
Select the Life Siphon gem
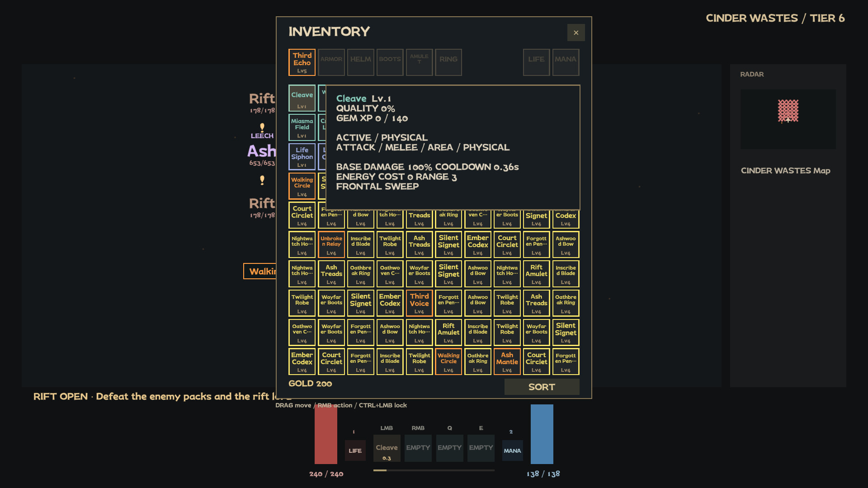click(302, 157)
